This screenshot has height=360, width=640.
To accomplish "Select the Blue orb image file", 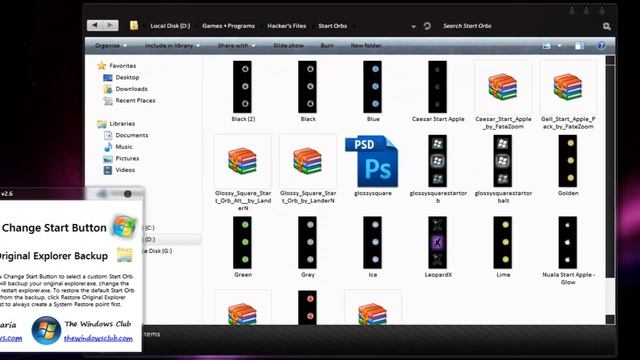I will (x=373, y=91).
